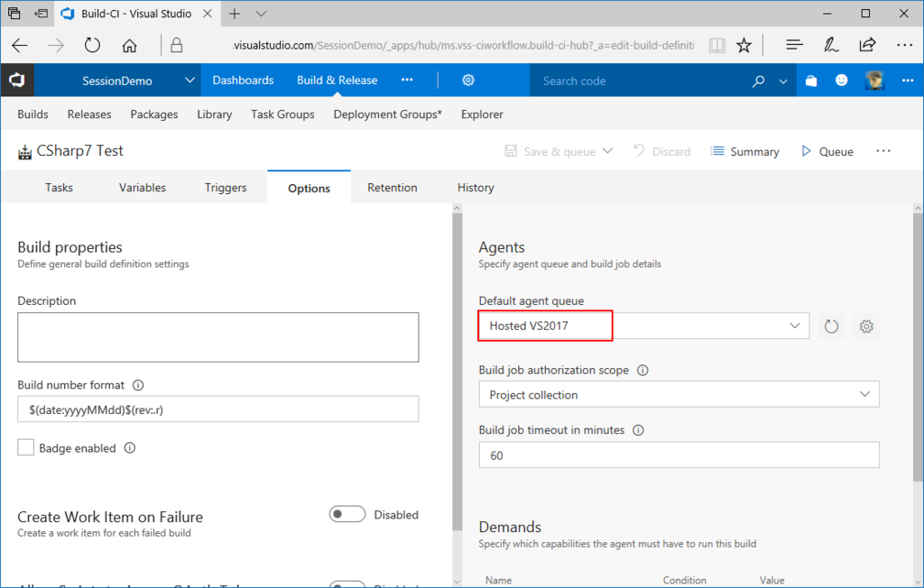Click the Description text box
924x588 pixels.
click(218, 337)
